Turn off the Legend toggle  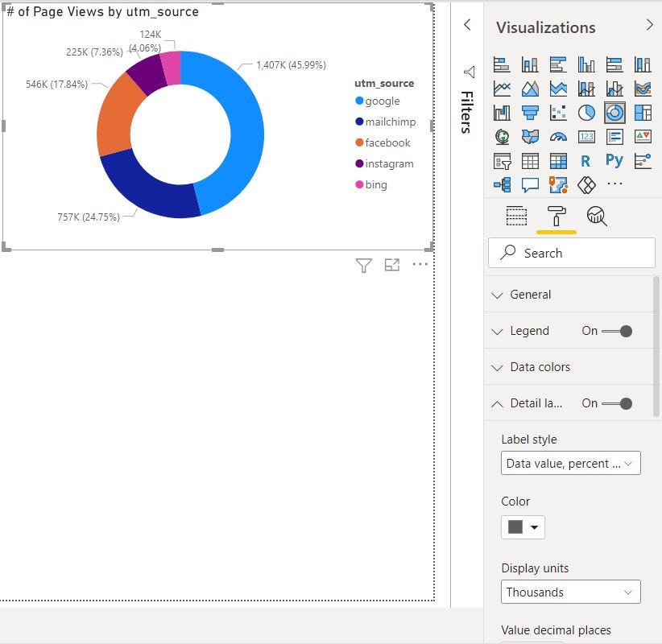[x=617, y=332]
